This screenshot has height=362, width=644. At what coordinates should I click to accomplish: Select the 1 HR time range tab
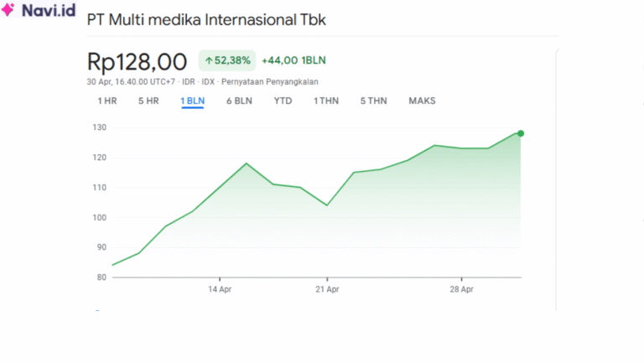[x=107, y=101]
